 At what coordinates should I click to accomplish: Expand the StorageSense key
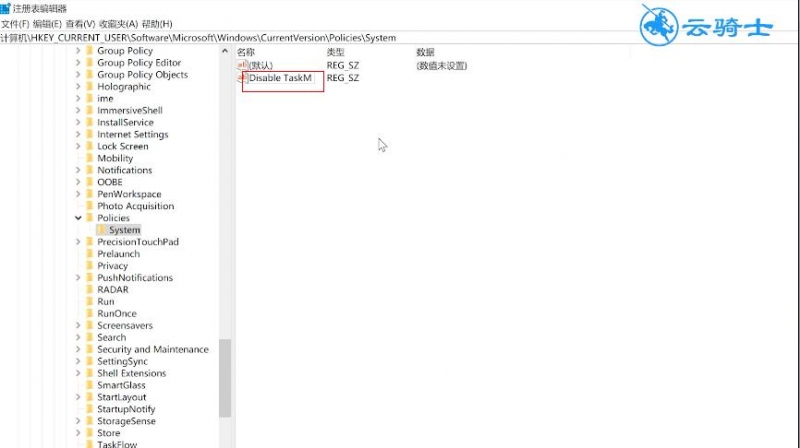[78, 421]
